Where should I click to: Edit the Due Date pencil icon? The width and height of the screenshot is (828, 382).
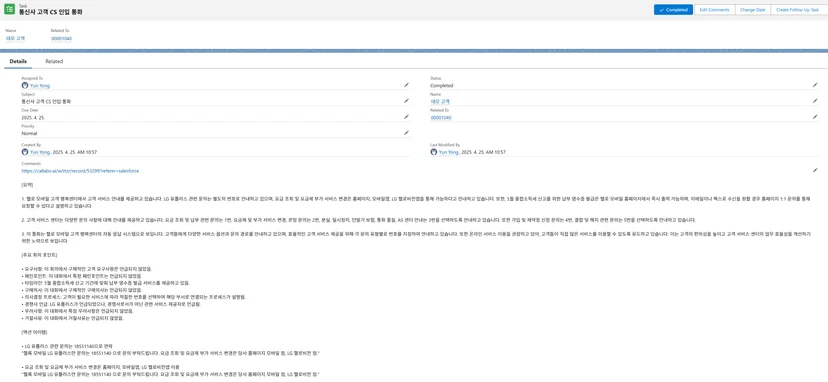(406, 117)
